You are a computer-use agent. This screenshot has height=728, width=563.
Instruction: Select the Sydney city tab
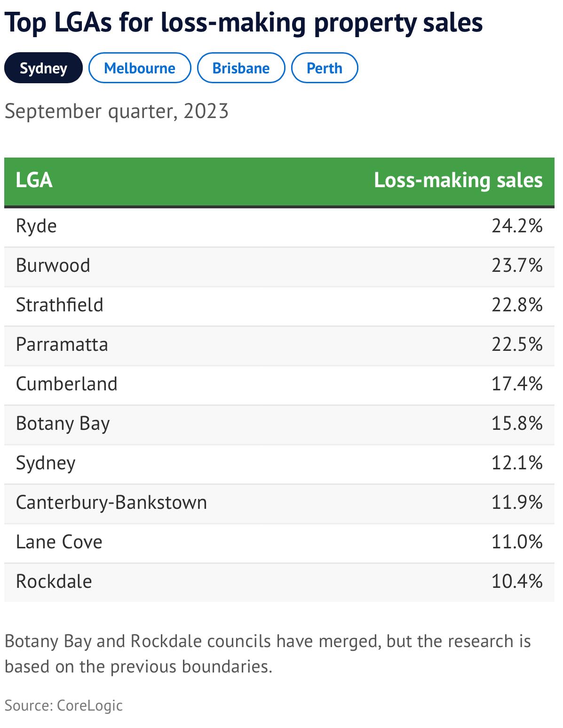pos(43,68)
